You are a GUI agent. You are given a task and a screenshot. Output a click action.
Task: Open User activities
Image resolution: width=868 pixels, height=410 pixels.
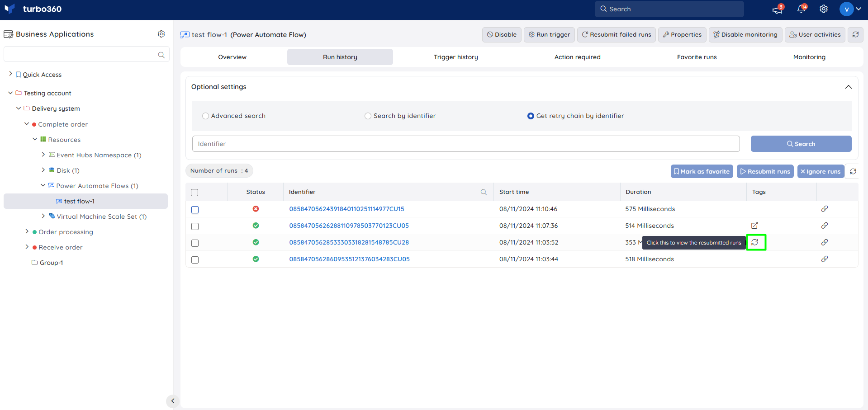pos(815,35)
